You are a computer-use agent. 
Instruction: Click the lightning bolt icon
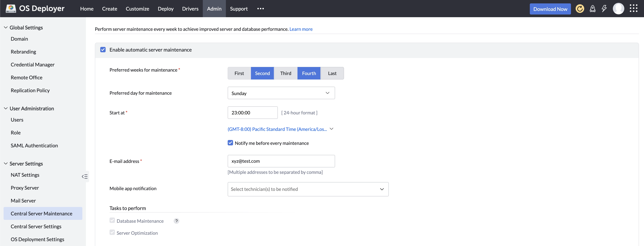(604, 9)
